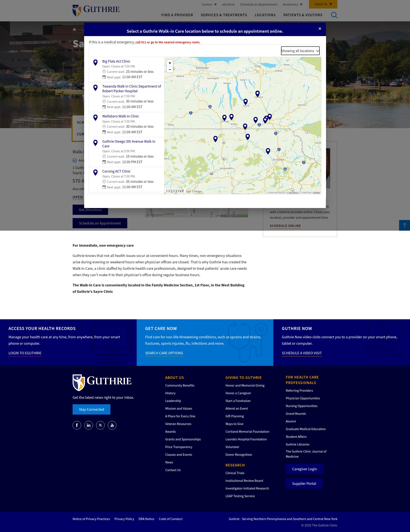This screenshot has height=532, width=410.
Task: Expand the Academics dropdown
Action: [292, 4]
